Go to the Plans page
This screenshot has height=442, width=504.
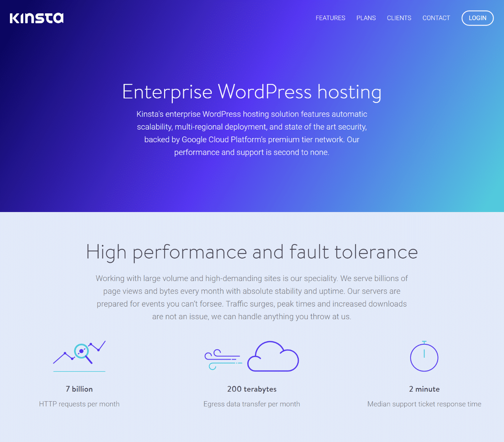pos(366,18)
